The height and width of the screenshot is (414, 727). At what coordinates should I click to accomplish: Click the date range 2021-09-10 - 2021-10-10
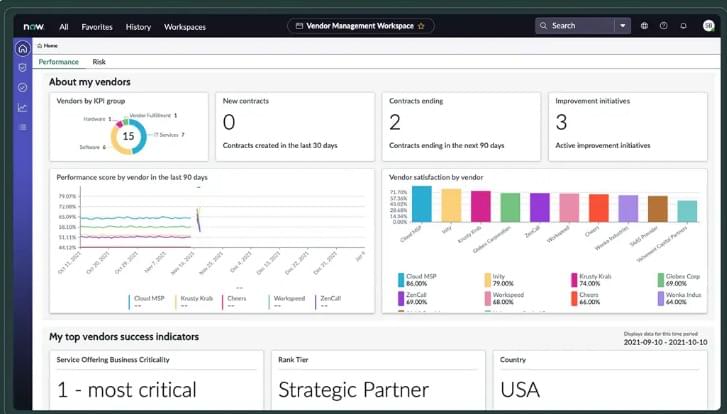(x=665, y=343)
